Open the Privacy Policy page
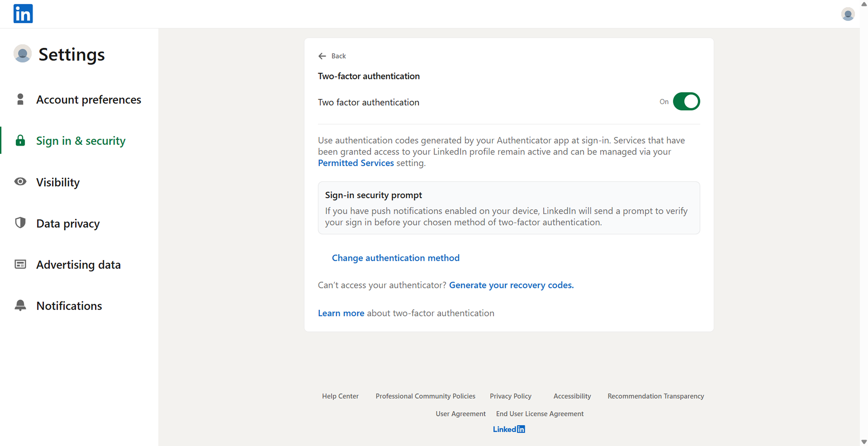 (x=510, y=396)
